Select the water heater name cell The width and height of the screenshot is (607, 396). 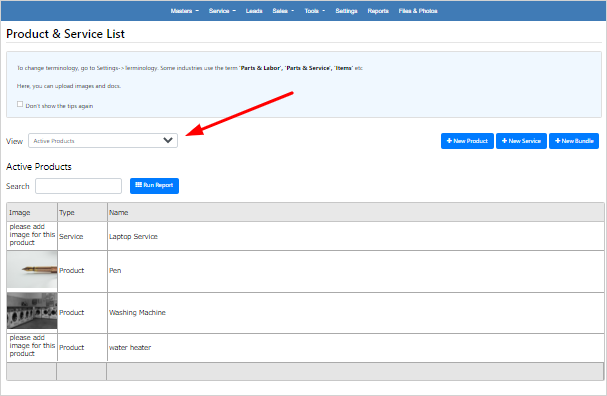point(355,347)
